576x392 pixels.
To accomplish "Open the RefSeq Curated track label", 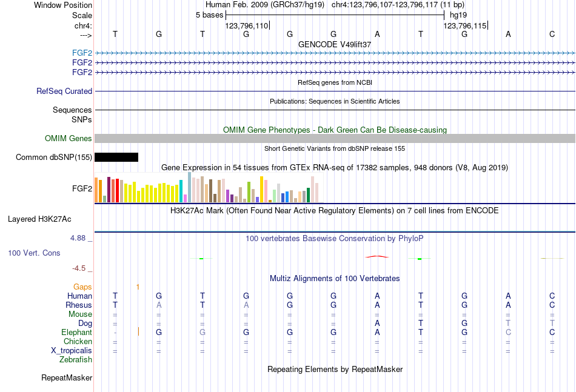I will (x=64, y=91).
